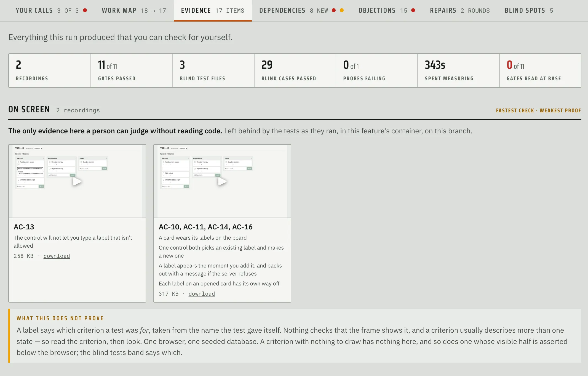Screen dimensions: 588x376
Task: Download the 258 KB AC-13 recording
Action: [x=57, y=256]
